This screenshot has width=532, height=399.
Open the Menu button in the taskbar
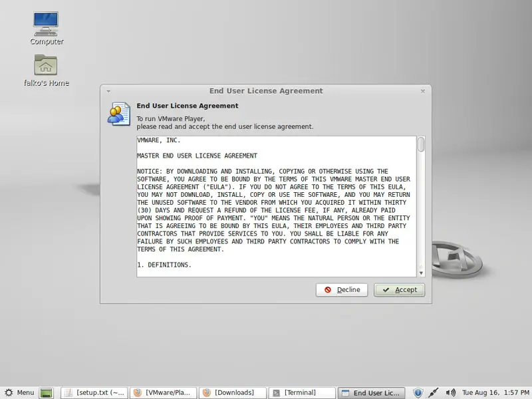(20, 392)
